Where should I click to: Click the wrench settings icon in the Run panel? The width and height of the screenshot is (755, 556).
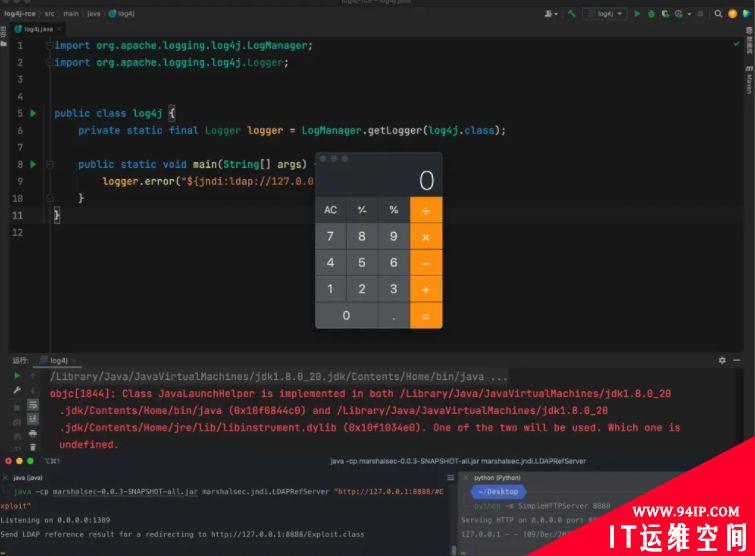point(17,390)
